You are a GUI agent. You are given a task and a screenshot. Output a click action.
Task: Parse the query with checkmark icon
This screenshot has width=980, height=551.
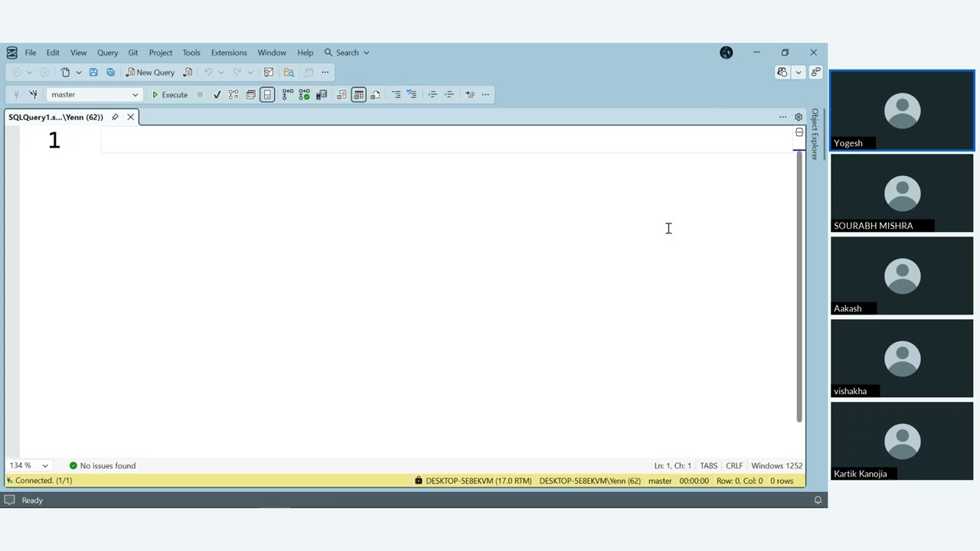pos(217,94)
